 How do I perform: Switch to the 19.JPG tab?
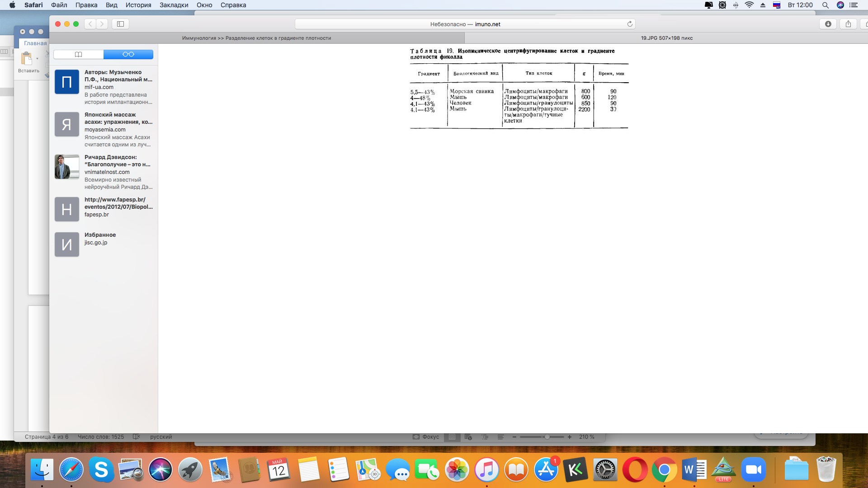666,38
